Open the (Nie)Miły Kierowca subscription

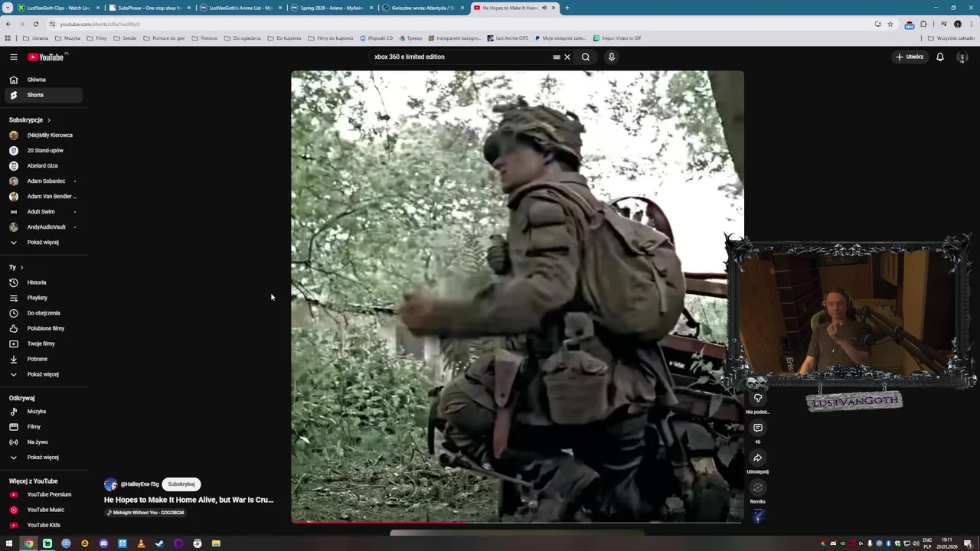[42, 135]
